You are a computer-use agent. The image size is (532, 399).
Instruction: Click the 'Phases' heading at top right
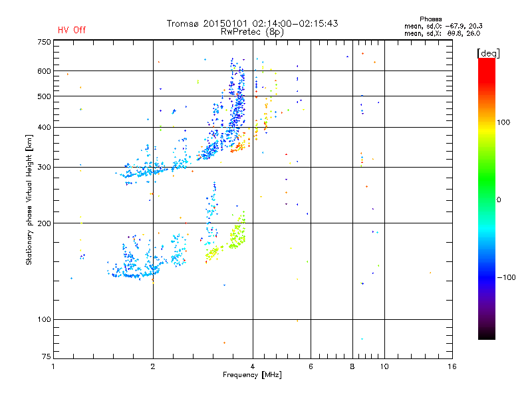click(430, 19)
